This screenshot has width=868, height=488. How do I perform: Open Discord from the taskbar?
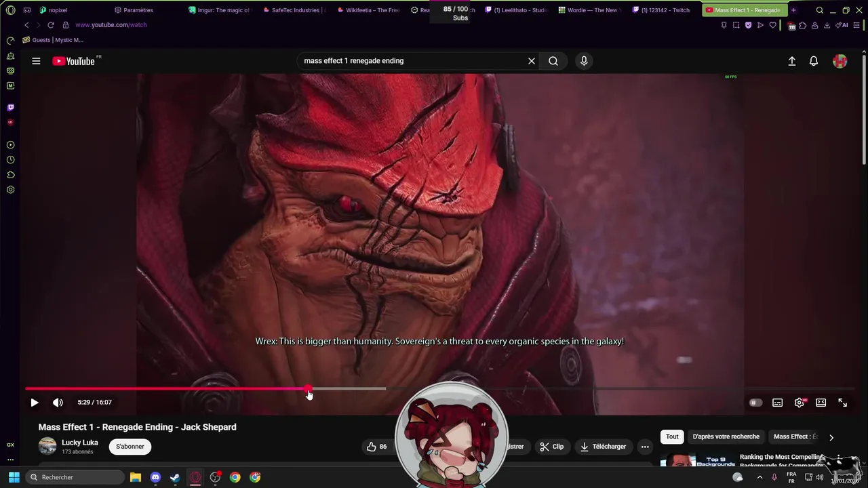(x=155, y=477)
